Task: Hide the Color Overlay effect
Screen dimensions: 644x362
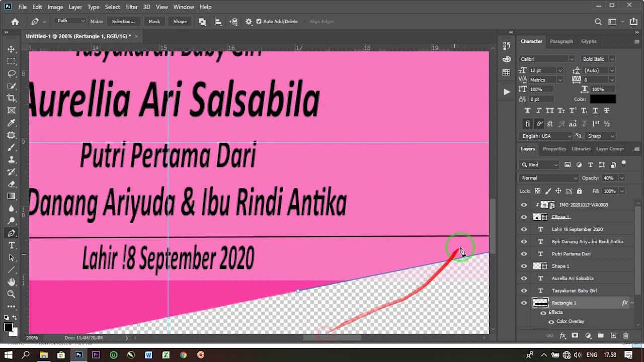Action: coord(551,322)
